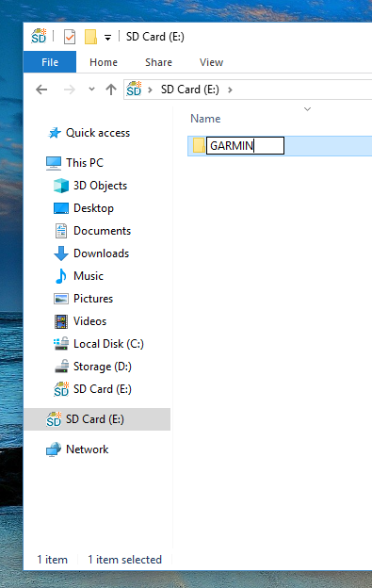Open Videos in the navigation pane
Image resolution: width=372 pixels, height=588 pixels.
(89, 321)
